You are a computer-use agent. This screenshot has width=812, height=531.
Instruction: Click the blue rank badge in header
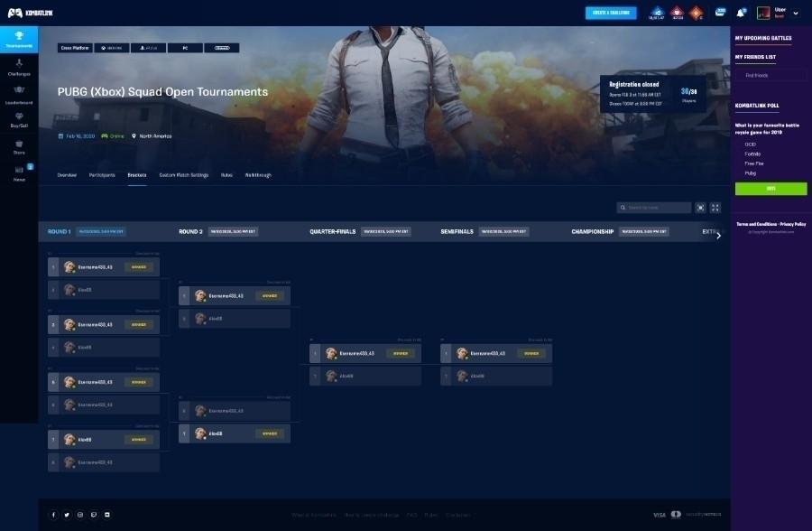click(x=657, y=13)
